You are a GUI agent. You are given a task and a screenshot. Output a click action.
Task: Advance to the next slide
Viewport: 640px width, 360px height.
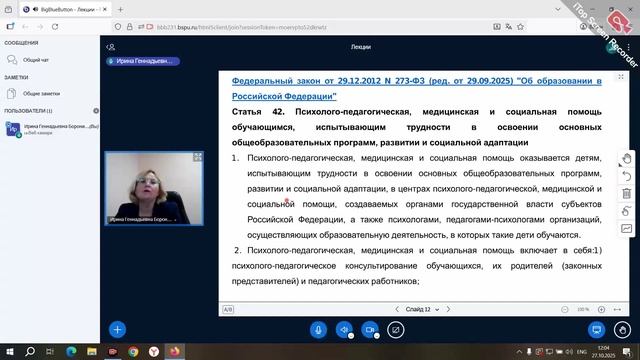tap(448, 309)
